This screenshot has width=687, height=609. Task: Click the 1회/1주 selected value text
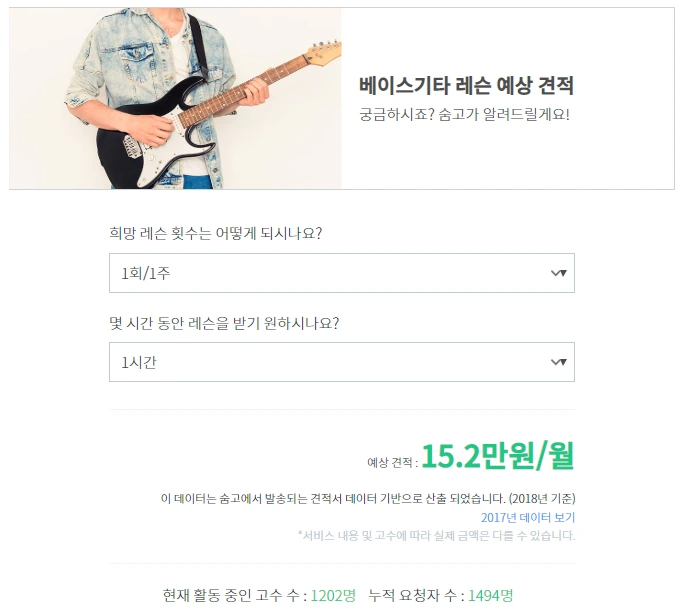(x=145, y=273)
